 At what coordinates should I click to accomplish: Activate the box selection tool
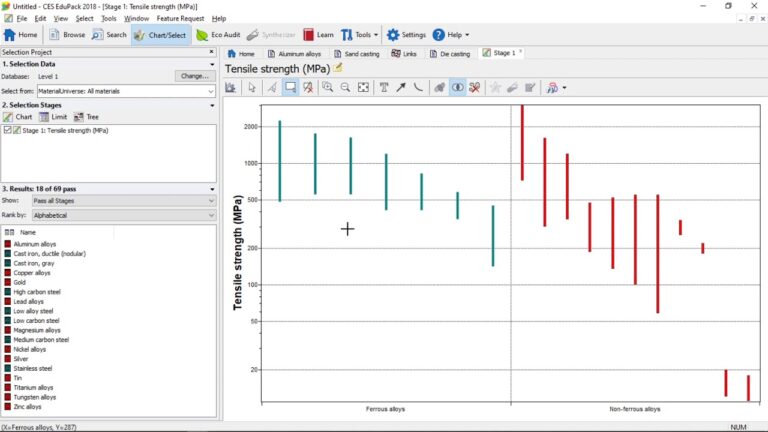(x=290, y=88)
